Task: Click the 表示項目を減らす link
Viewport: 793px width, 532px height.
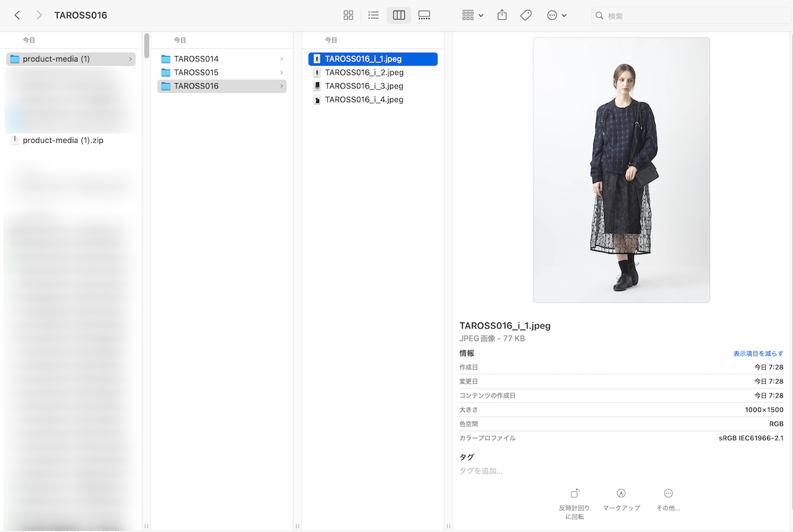Action: tap(758, 354)
